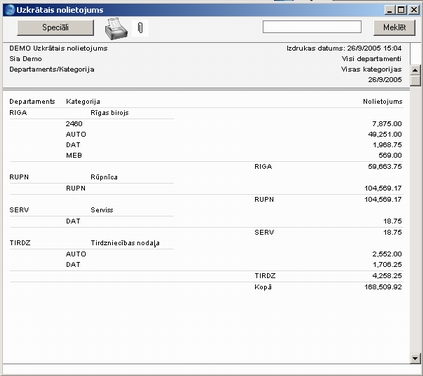
Task: Click the TIRDZ department code
Action: point(20,243)
